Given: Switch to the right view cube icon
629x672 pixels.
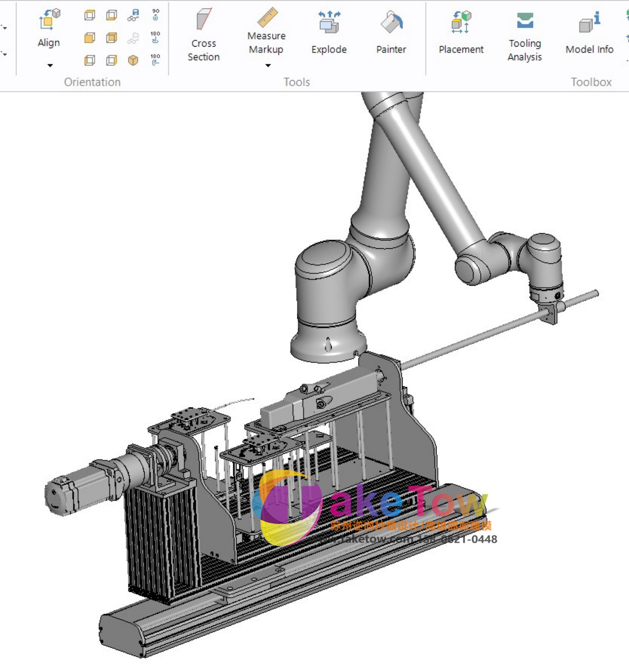Looking at the screenshot, I should coord(112,60).
